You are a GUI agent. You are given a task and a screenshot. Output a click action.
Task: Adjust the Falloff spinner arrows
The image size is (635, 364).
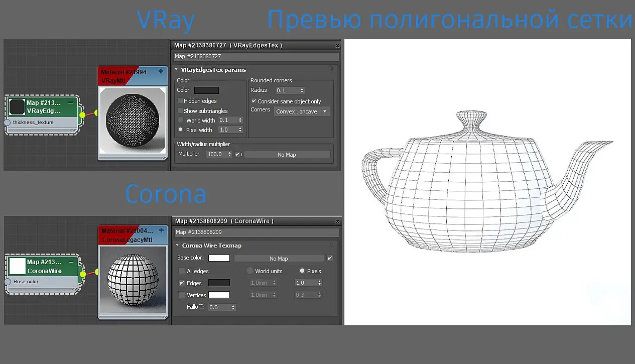(233, 307)
